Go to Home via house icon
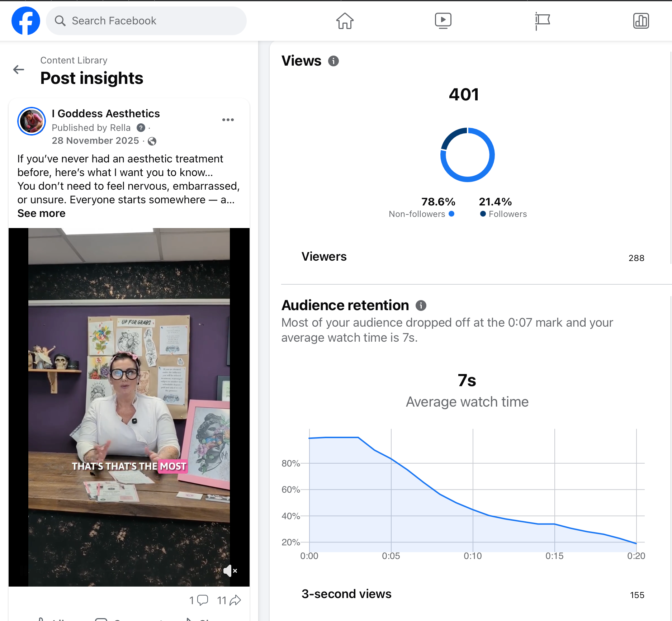Image resolution: width=672 pixels, height=621 pixels. pos(345,21)
